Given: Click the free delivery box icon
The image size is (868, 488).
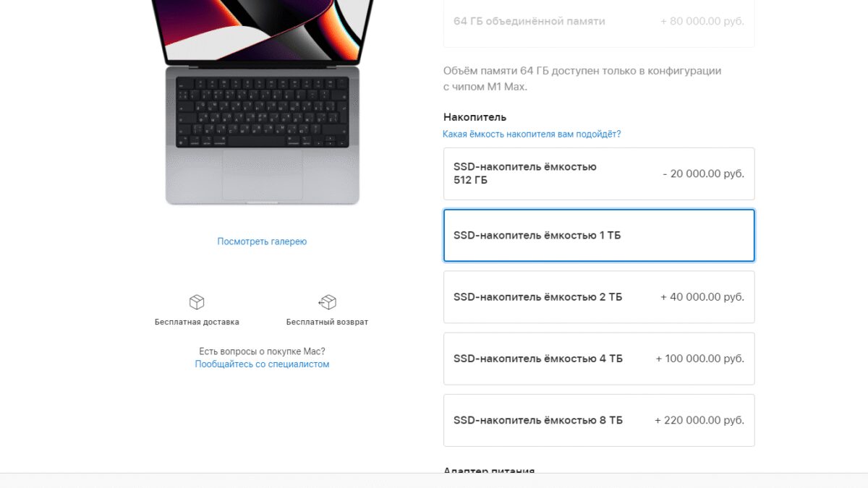Looking at the screenshot, I should (x=197, y=302).
